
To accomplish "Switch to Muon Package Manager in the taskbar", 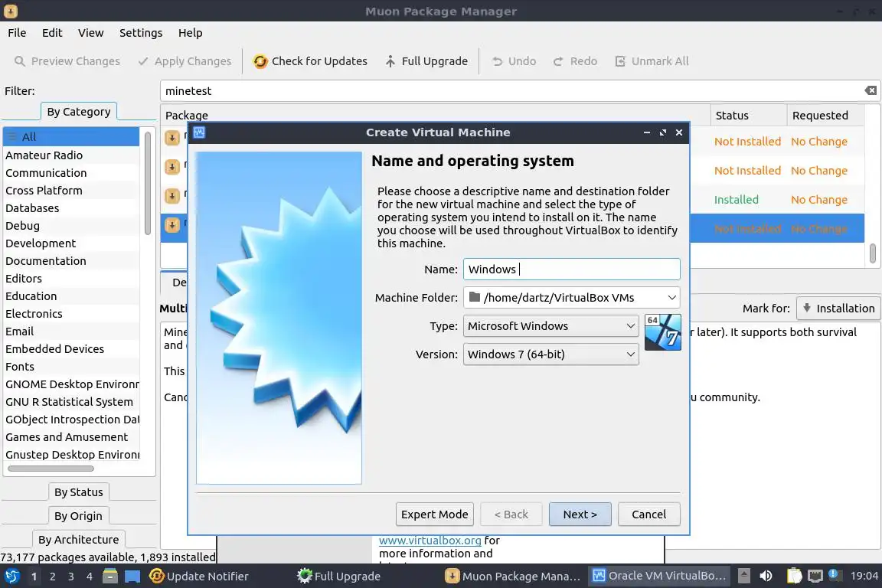I will tap(512, 577).
